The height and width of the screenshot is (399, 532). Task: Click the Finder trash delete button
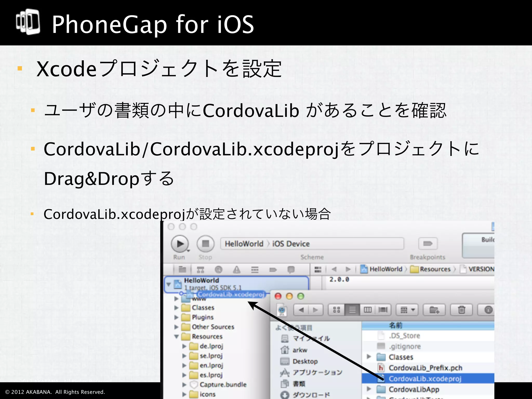462,310
